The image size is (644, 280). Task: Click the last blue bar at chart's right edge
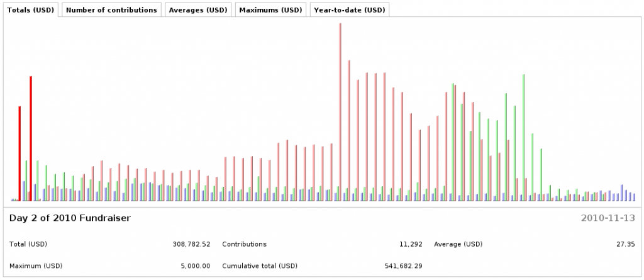tap(635, 197)
